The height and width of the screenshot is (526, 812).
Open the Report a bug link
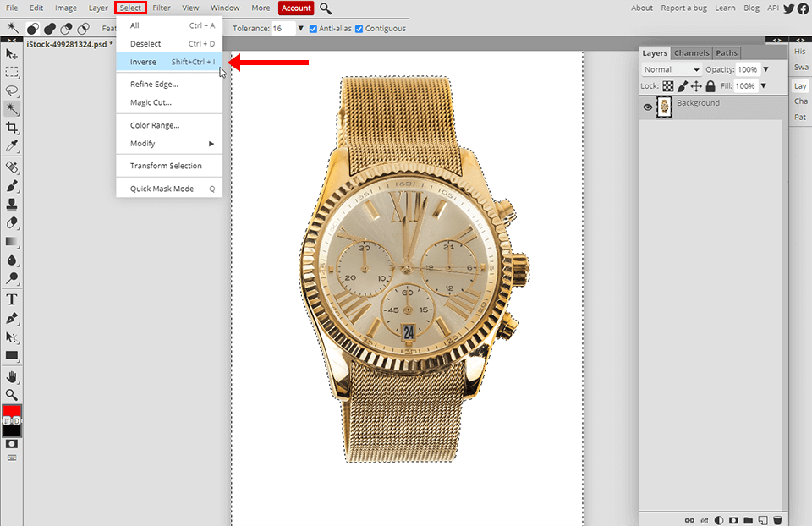pyautogui.click(x=684, y=8)
